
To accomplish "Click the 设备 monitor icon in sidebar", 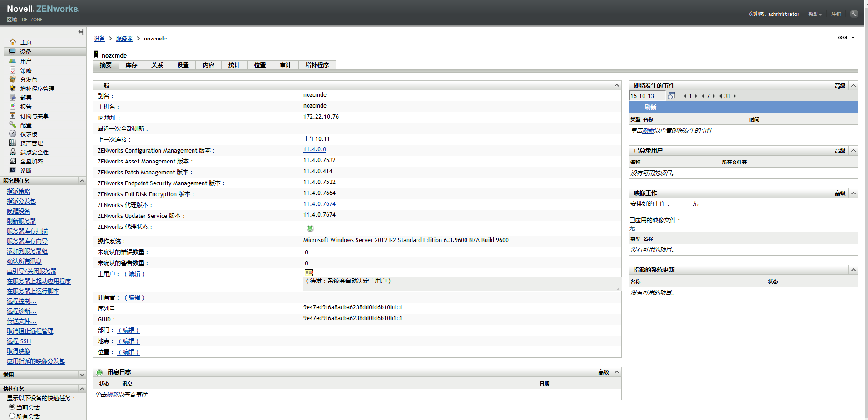I will (13, 52).
